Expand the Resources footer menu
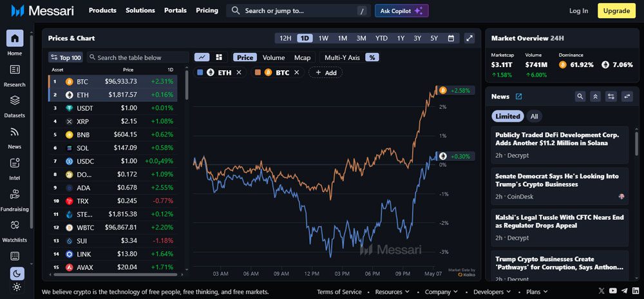 (392, 292)
